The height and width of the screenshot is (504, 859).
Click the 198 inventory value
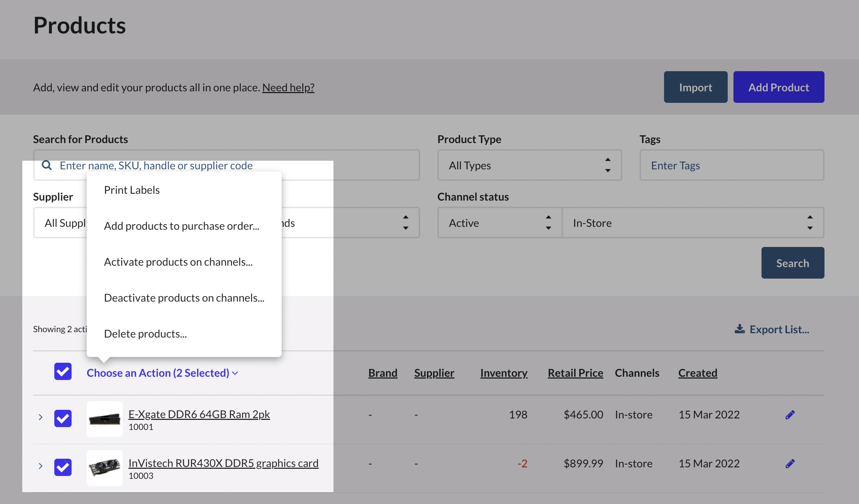(518, 415)
